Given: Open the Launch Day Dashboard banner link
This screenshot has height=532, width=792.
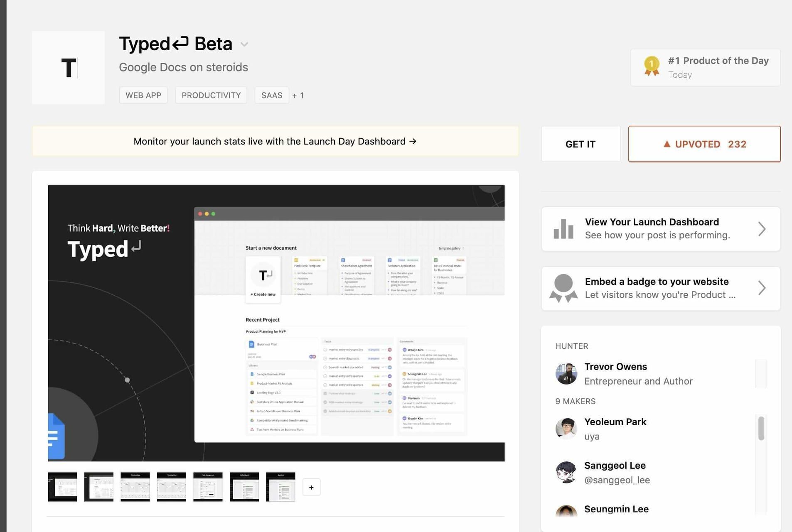Looking at the screenshot, I should point(275,141).
